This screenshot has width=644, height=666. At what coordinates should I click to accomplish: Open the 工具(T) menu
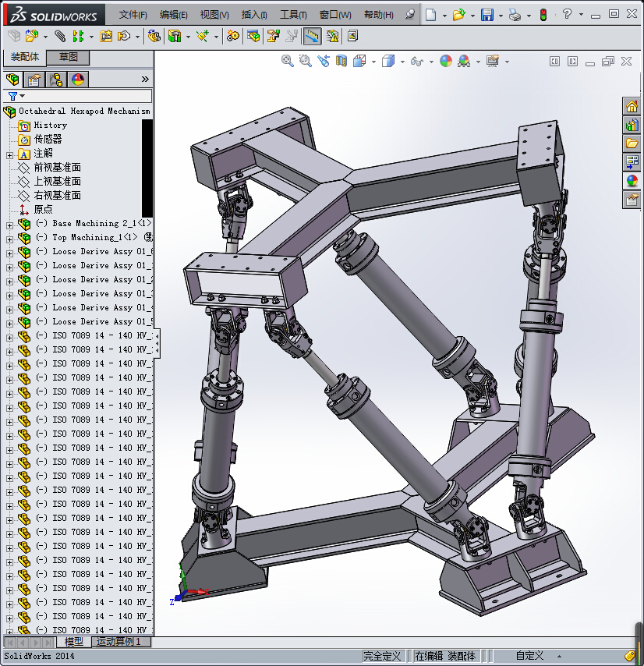click(x=293, y=15)
